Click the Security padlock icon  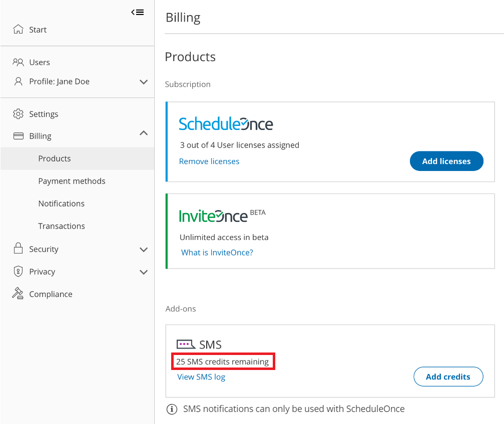click(18, 248)
